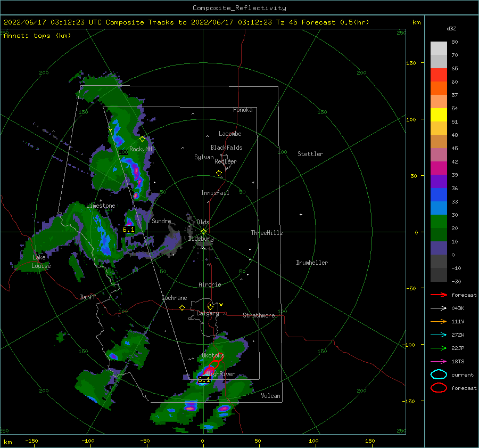Click the red forecast arrow in legend
The height and width of the screenshot is (448, 479).
pos(439,295)
